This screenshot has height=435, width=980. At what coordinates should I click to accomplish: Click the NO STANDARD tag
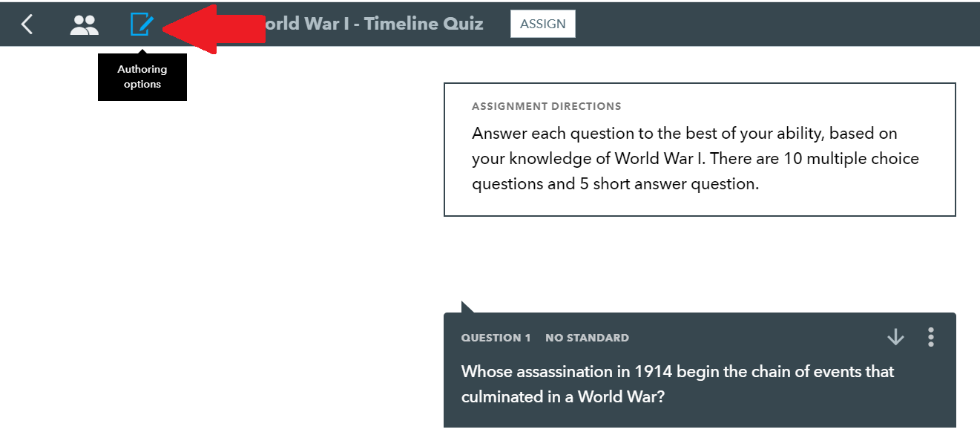point(587,338)
